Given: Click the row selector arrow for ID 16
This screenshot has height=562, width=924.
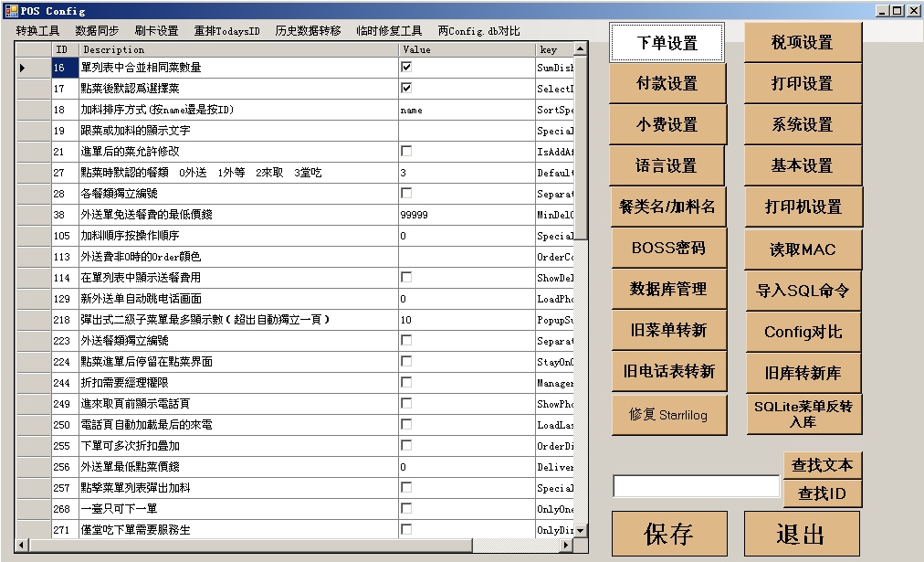Looking at the screenshot, I should click(x=23, y=68).
